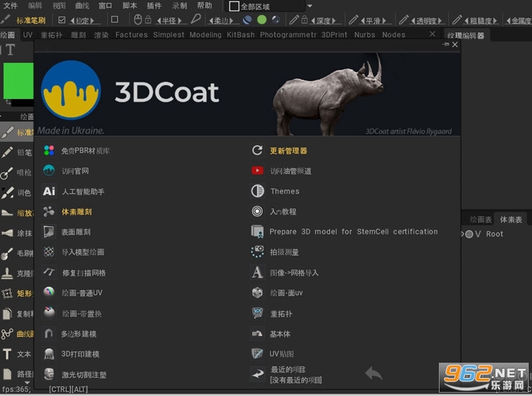Increase 平滑 with the right arrow
Screen dimensions: 532x396
pos(384,21)
